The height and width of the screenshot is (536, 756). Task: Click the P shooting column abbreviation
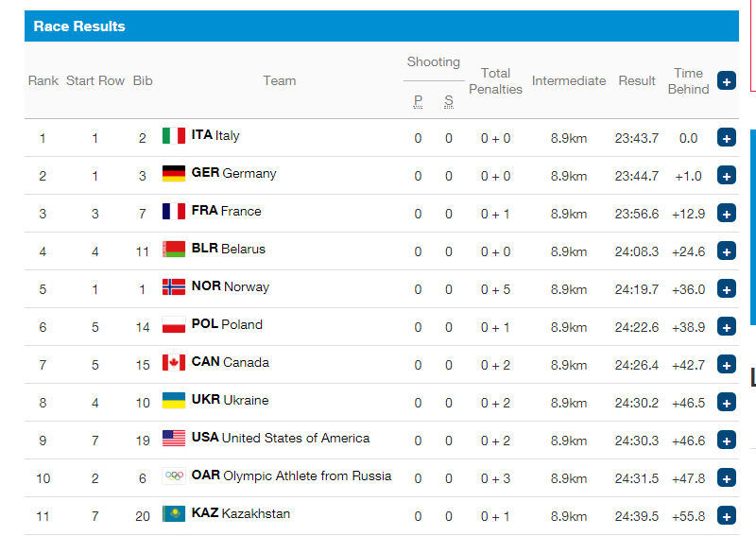pos(418,100)
